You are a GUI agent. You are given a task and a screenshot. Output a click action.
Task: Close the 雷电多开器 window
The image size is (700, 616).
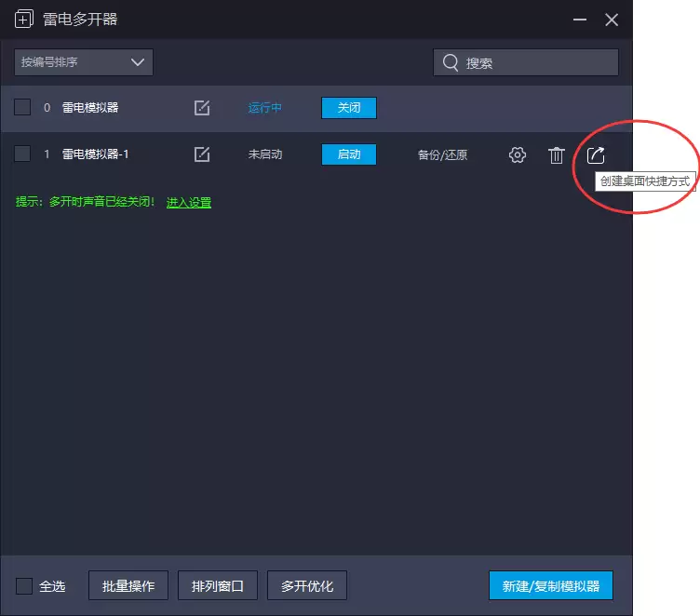(x=612, y=20)
